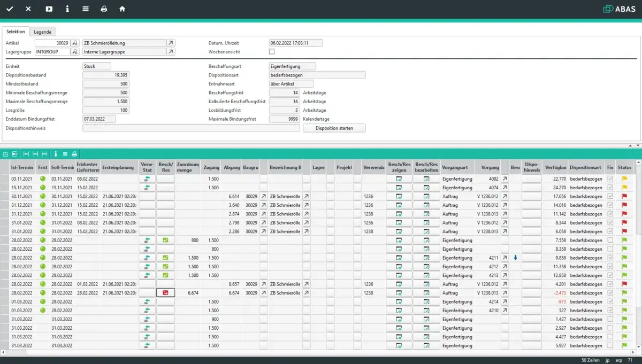642x364 pixels.
Task: Click the Erstplanung column header
Action: click(x=119, y=167)
